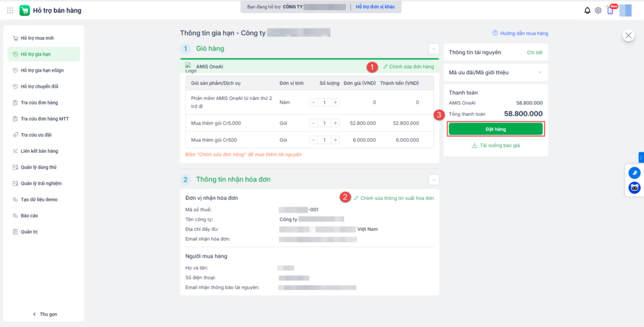The height and width of the screenshot is (327, 644).
Task: Open the notification bell
Action: coord(587,11)
